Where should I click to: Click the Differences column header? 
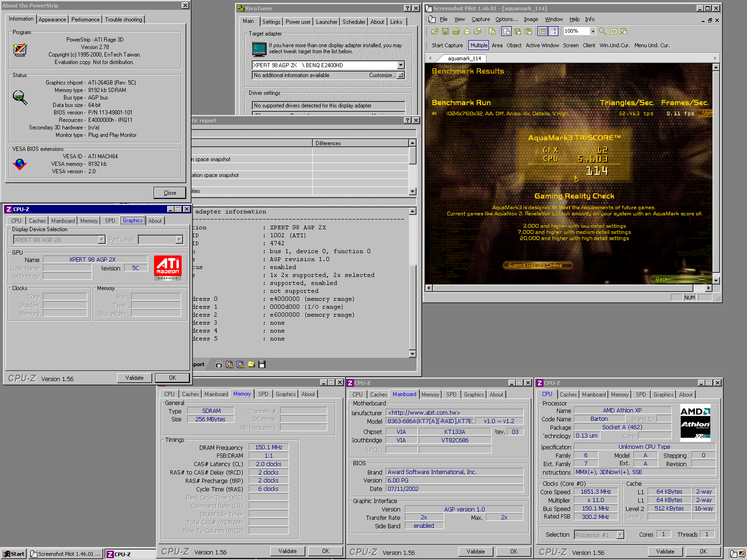coord(360,143)
